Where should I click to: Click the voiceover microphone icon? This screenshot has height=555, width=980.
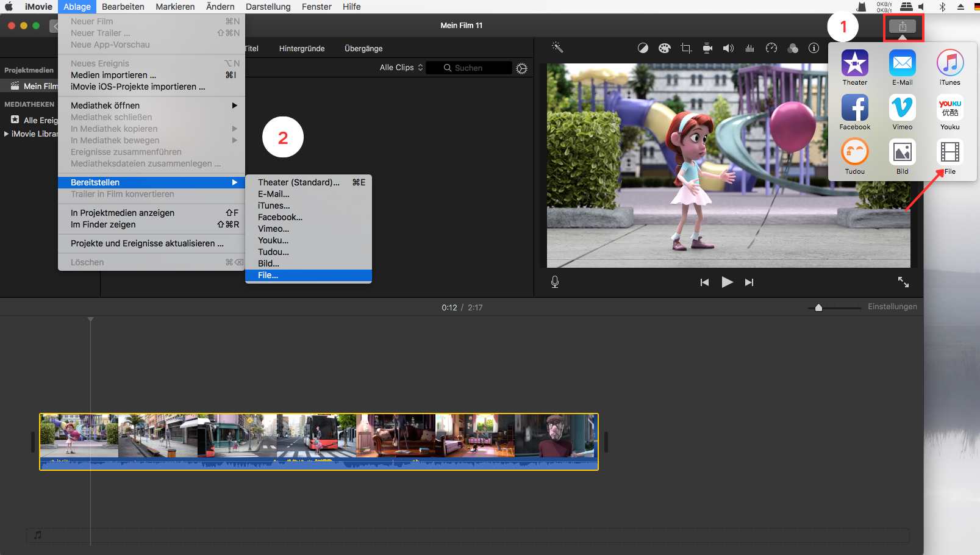click(555, 282)
